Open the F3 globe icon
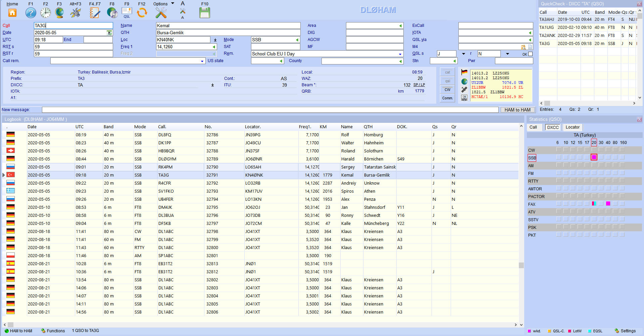Image resolution: width=644 pixels, height=336 pixels. (59, 13)
